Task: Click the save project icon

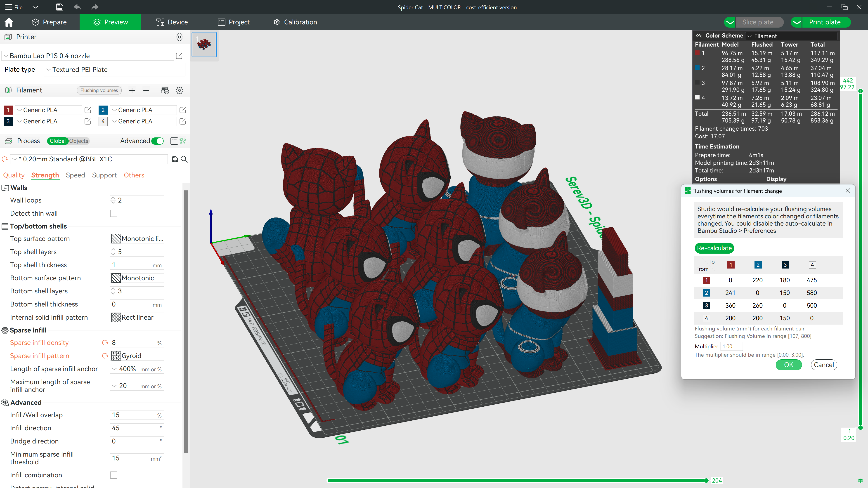Action: point(59,7)
